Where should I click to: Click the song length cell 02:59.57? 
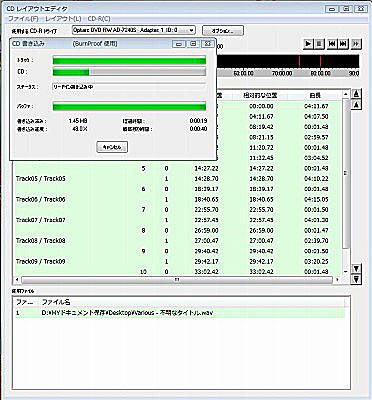click(316, 137)
